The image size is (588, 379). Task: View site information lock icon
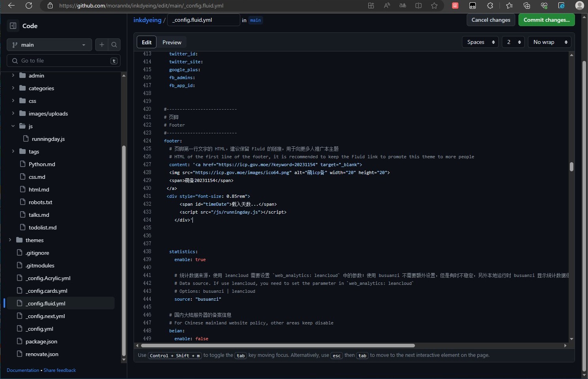50,6
